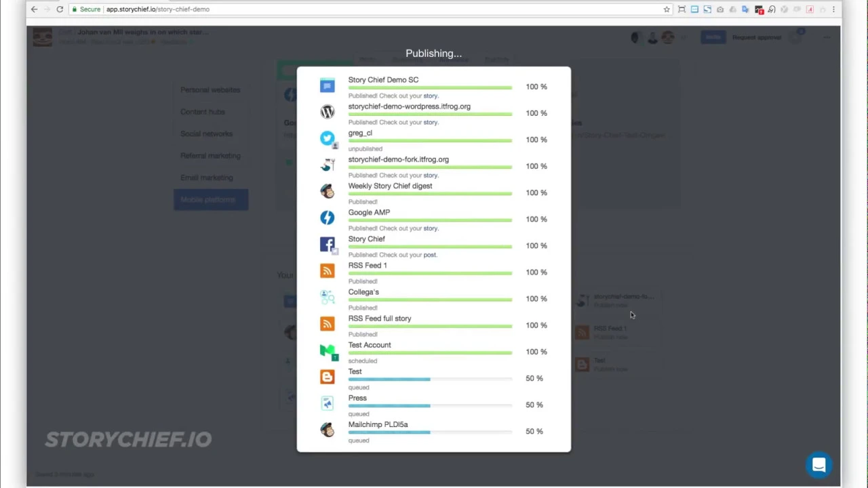Screen dimensions: 868x488
Task: Click the Blogger icon for Test
Action: pyautogui.click(x=328, y=377)
